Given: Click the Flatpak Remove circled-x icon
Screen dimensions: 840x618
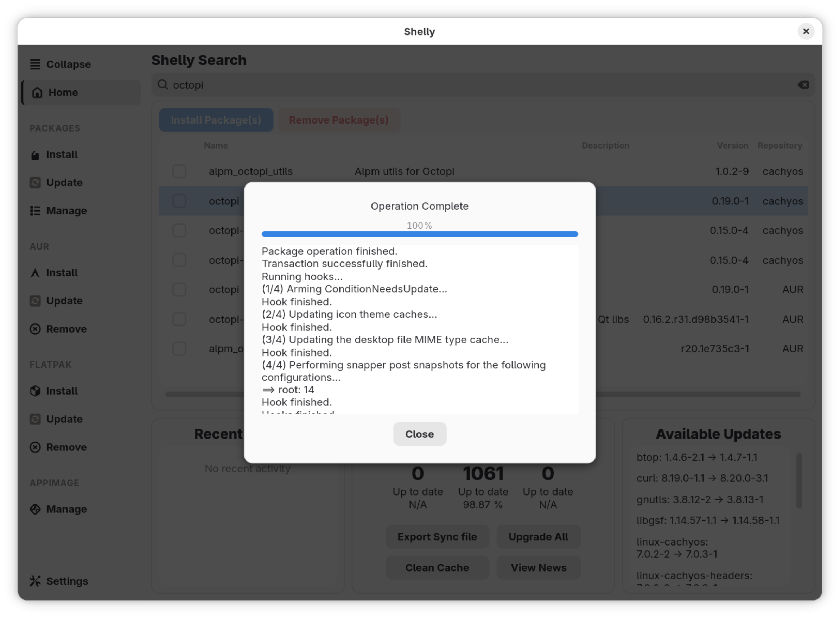Looking at the screenshot, I should [x=35, y=447].
